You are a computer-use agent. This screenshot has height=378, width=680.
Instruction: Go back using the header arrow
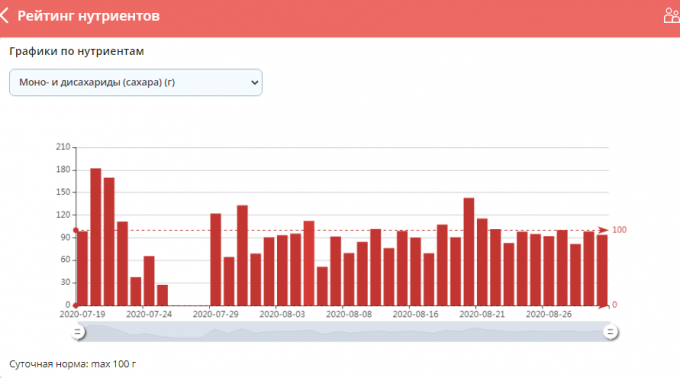tap(4, 16)
